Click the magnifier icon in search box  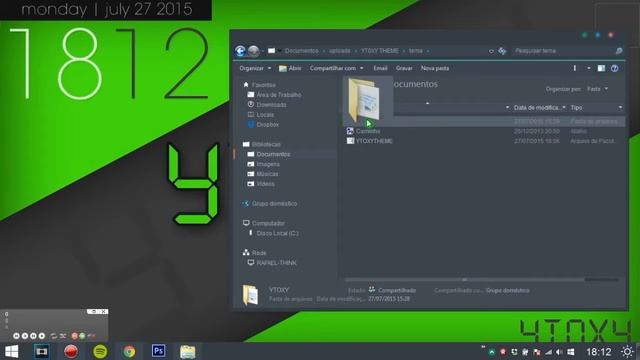[619, 51]
